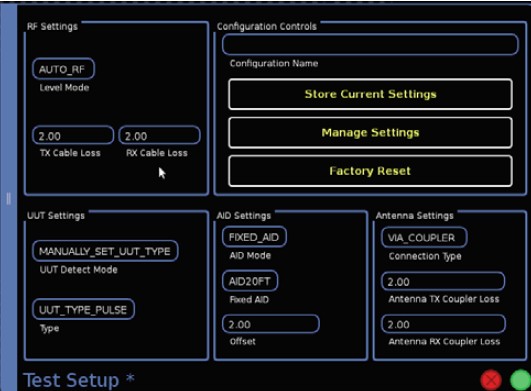This screenshot has height=391, width=531.
Task: Click the UUT Settings group label
Action: [56, 216]
